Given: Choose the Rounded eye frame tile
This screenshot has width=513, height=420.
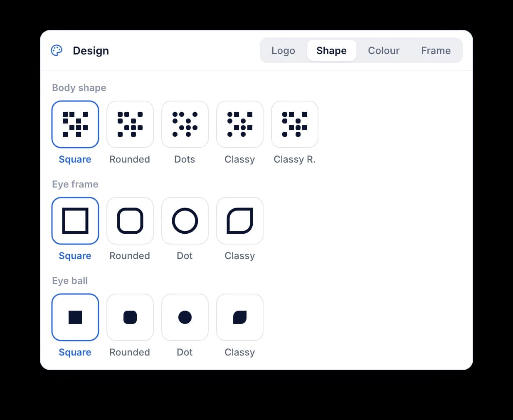Looking at the screenshot, I should click(x=130, y=221).
